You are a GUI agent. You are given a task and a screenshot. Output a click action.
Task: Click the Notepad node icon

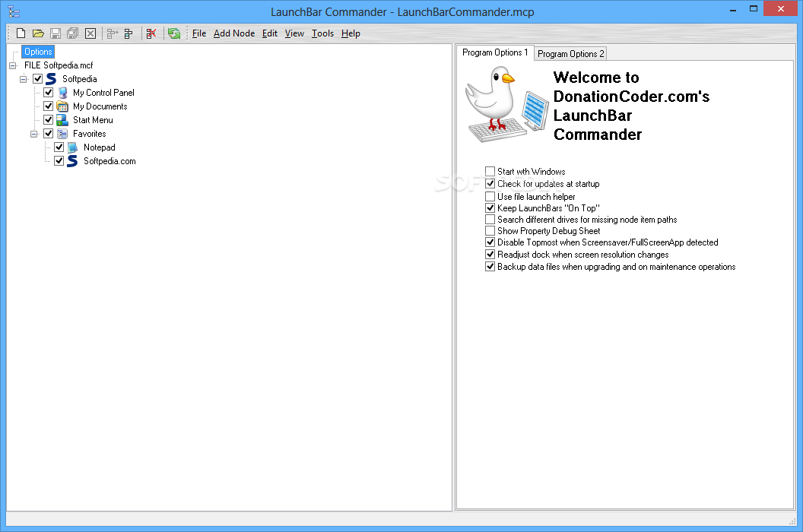73,147
